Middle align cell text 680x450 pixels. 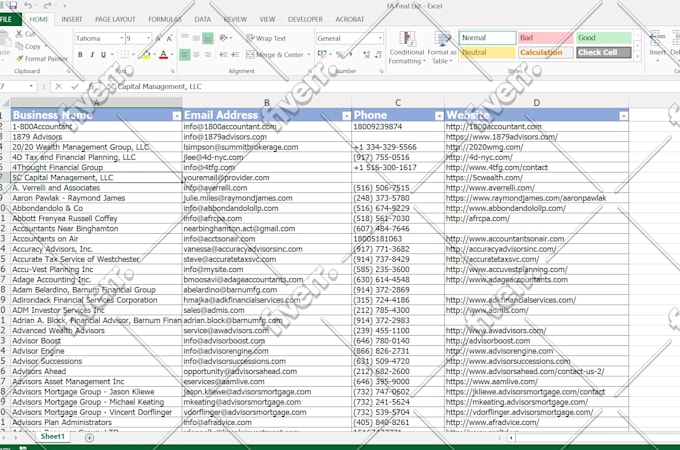point(196,38)
